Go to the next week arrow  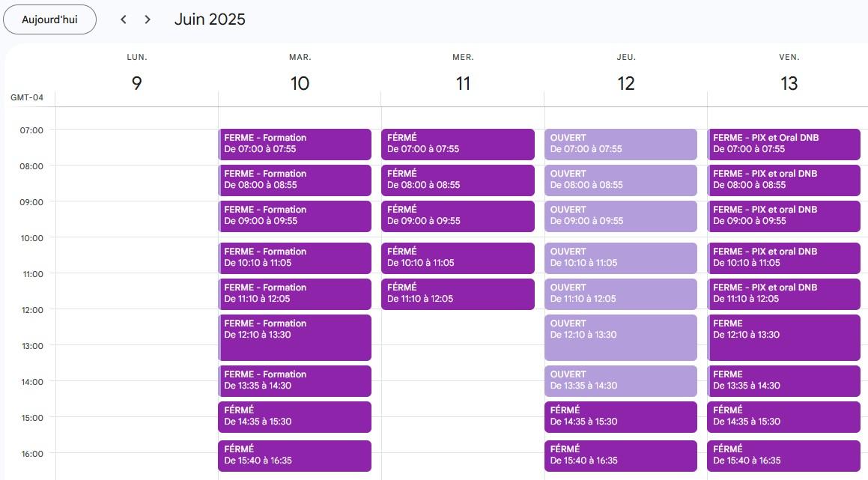point(148,19)
